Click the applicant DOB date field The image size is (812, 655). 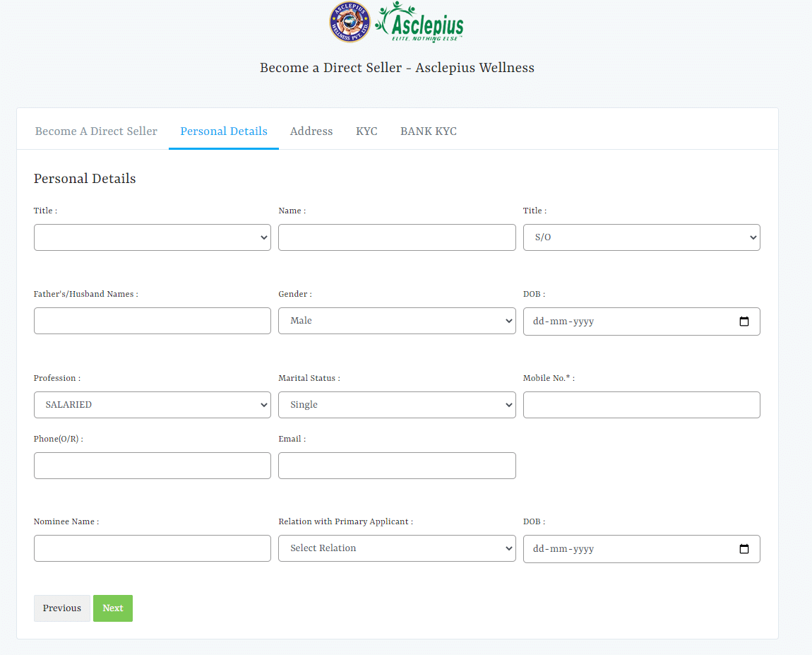click(x=642, y=321)
